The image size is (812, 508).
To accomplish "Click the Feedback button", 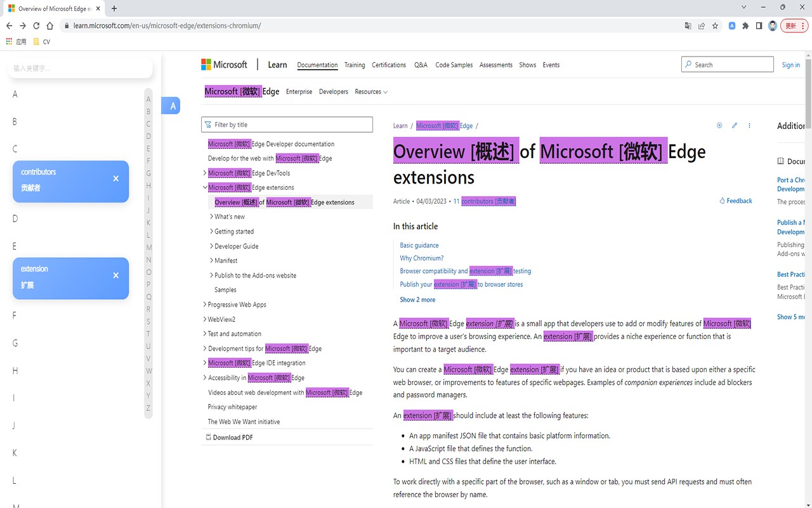I will point(736,201).
